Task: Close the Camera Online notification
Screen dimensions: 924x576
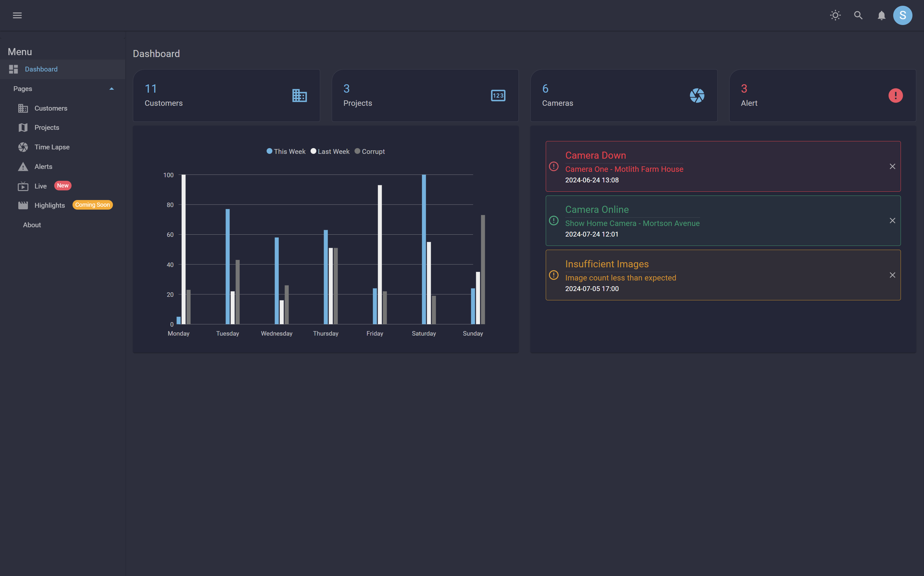Action: (x=892, y=221)
